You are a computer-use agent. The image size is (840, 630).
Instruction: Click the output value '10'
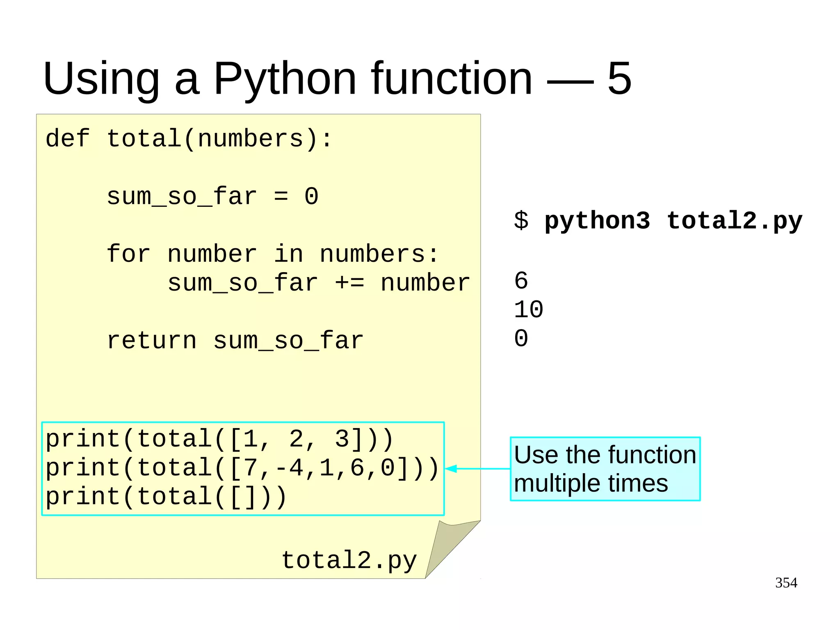point(529,309)
